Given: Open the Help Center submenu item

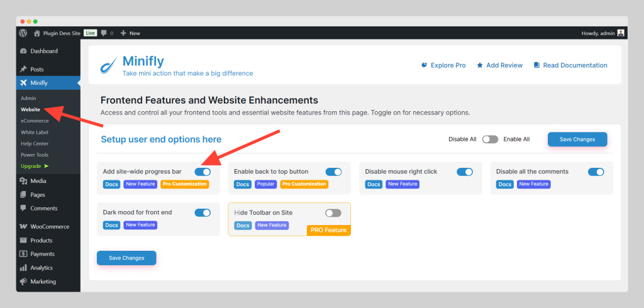Looking at the screenshot, I should coord(35,144).
